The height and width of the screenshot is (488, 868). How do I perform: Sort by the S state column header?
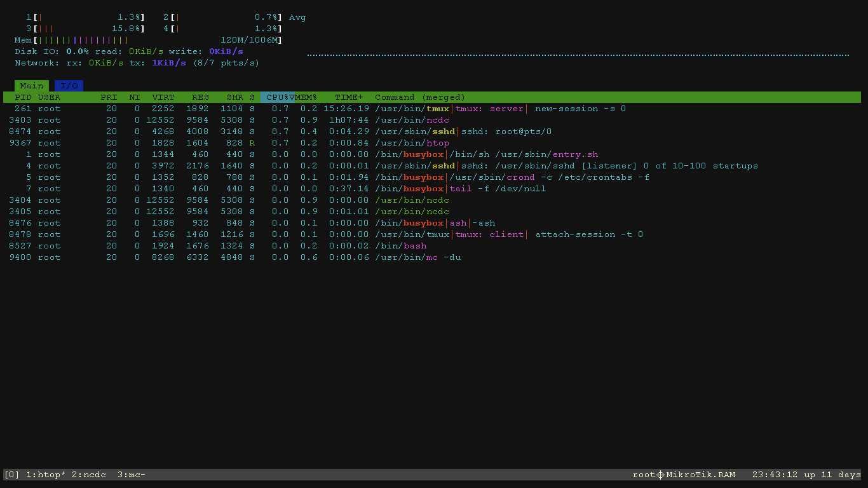252,97
